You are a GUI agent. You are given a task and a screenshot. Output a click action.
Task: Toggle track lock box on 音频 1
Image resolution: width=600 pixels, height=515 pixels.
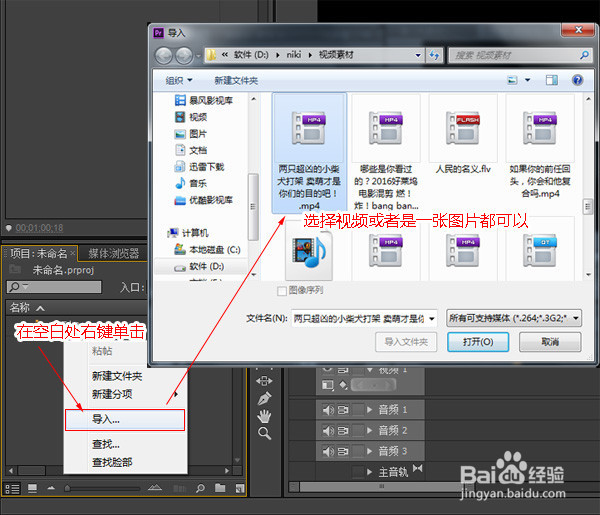click(x=358, y=410)
